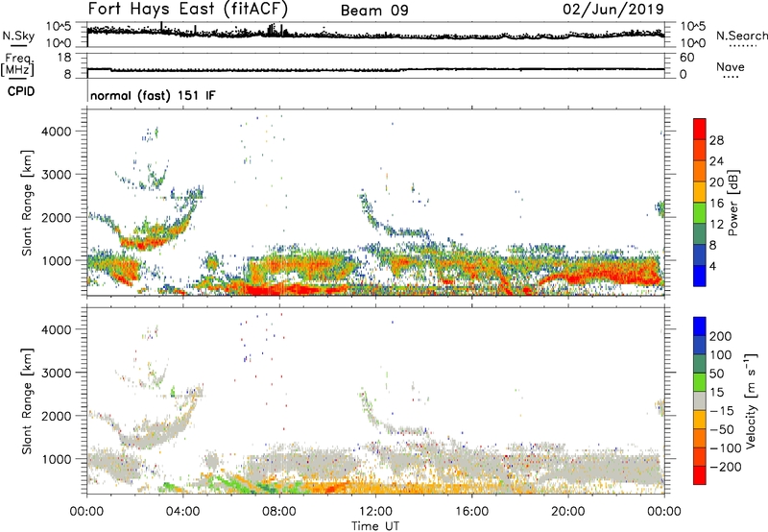Screen dimensions: 768x532
Task: Click the noise trace in the top panel
Action: click(x=375, y=35)
